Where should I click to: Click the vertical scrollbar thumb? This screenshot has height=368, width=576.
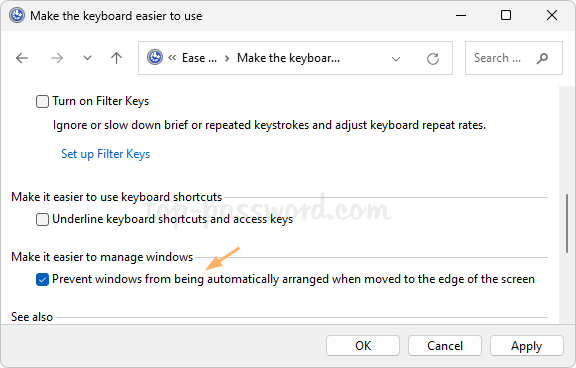[x=567, y=223]
